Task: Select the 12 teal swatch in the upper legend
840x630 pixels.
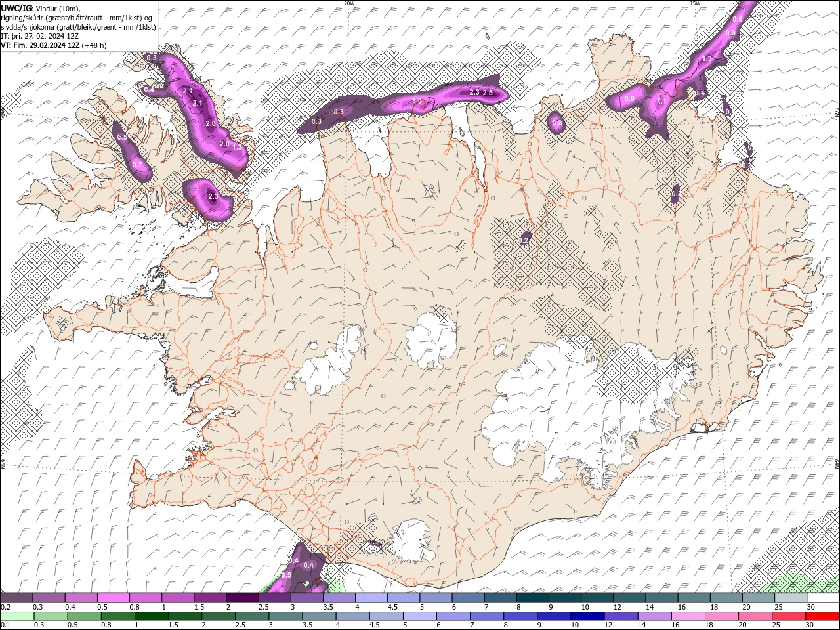Action: (630, 598)
